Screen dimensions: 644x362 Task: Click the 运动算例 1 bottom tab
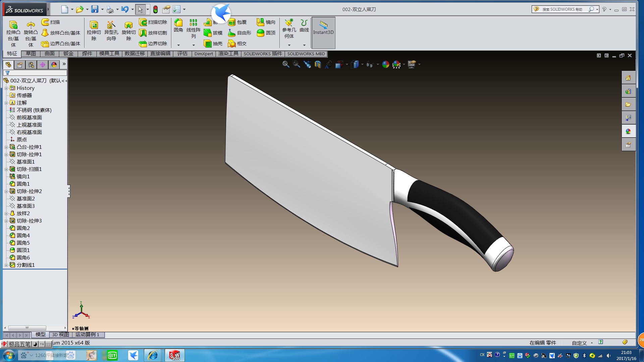pos(87,335)
